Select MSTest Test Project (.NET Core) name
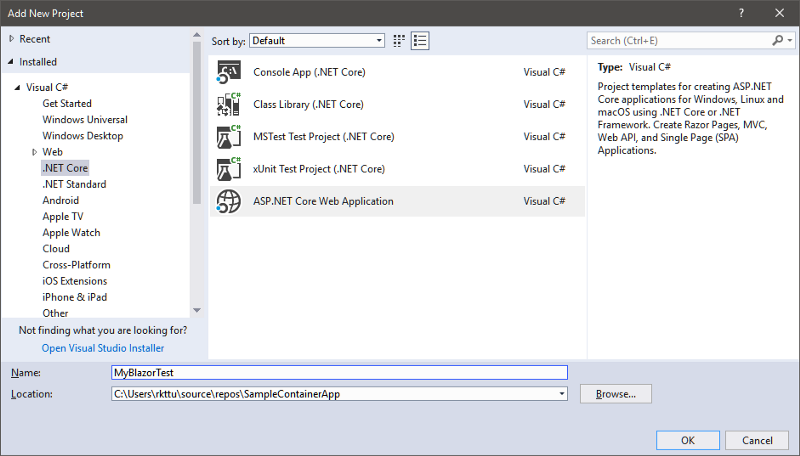 [x=323, y=136]
